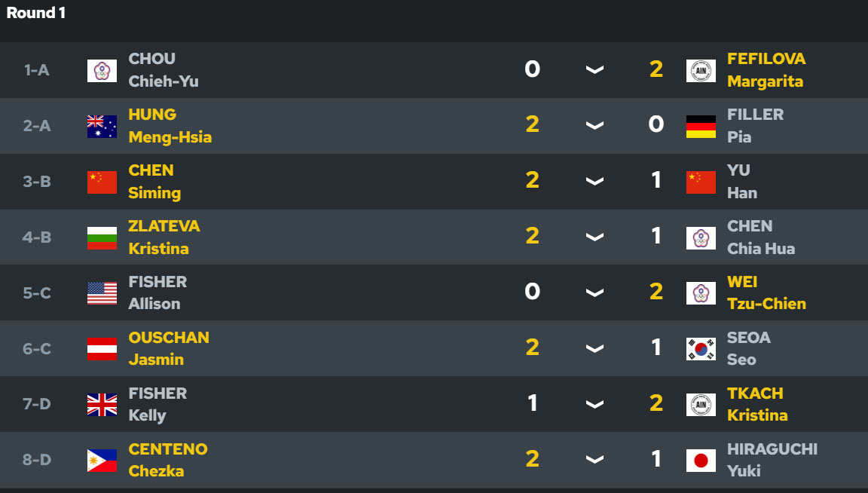Open player OUSCHAN Jasmin's name
This screenshot has width=868, height=493.
[169, 348]
